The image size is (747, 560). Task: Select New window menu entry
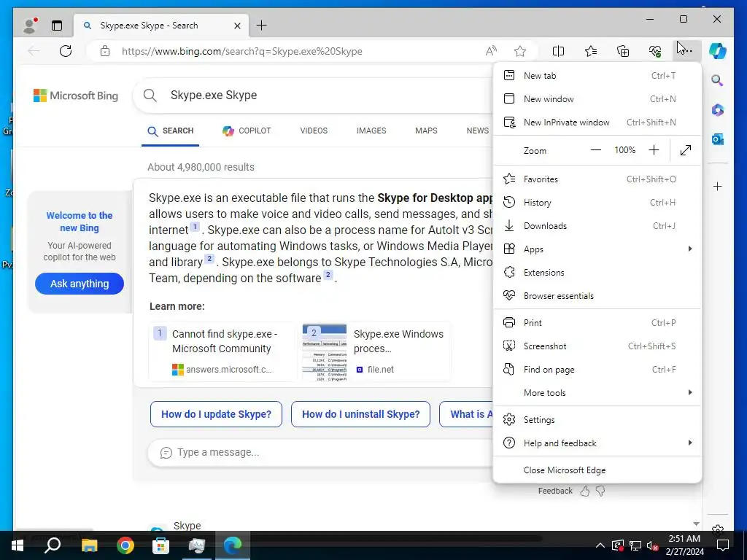click(597, 98)
